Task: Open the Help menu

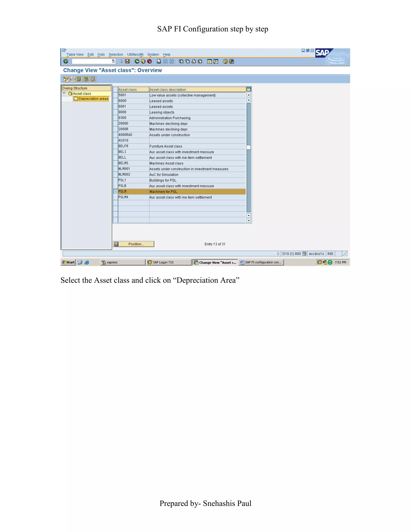Action: [167, 55]
